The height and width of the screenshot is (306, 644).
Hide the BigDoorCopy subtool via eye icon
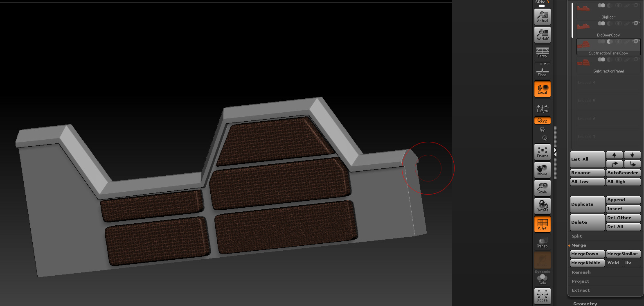click(636, 23)
